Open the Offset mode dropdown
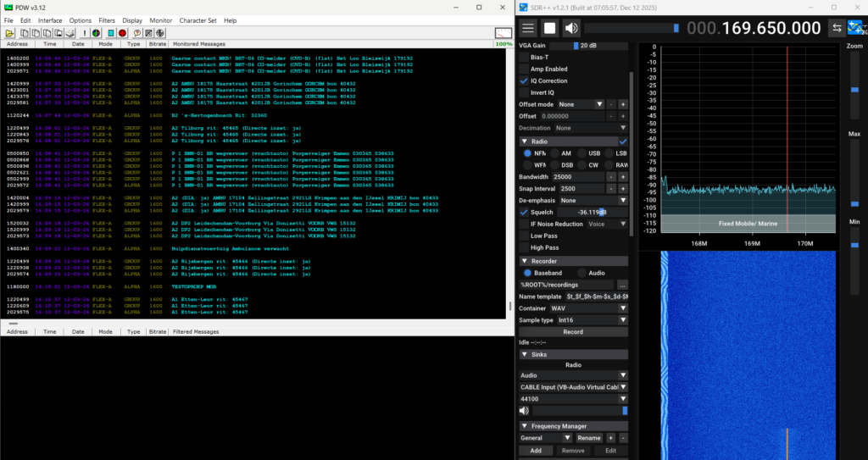Image resolution: width=868 pixels, height=460 pixels. [579, 104]
